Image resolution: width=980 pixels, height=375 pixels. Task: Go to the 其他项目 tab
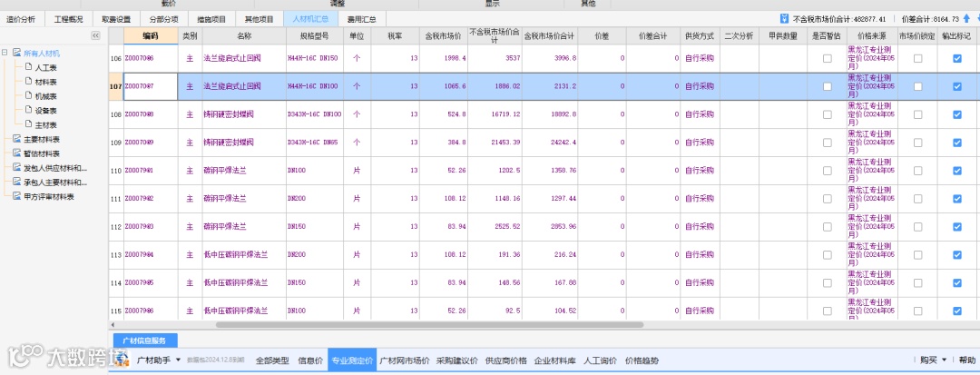259,19
